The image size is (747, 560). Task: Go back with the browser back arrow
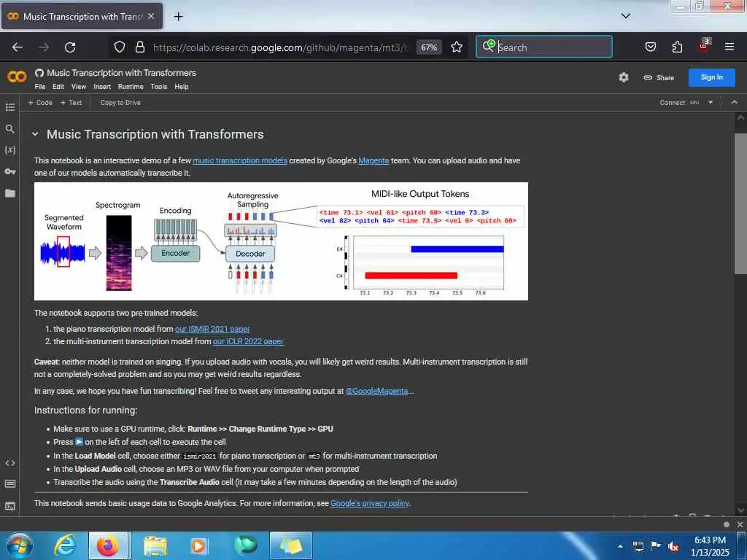click(x=18, y=47)
